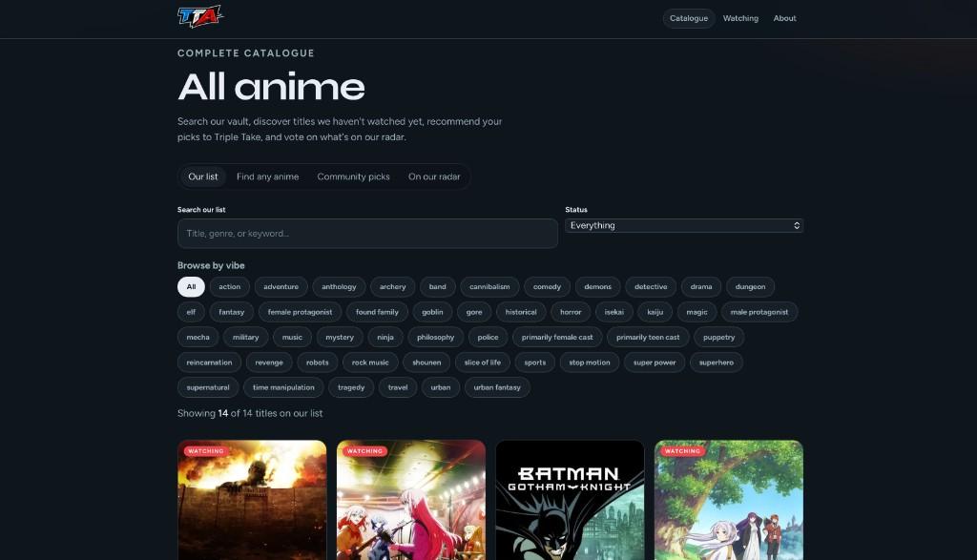Choose the goblin tag
The width and height of the screenshot is (977, 560).
pos(432,312)
